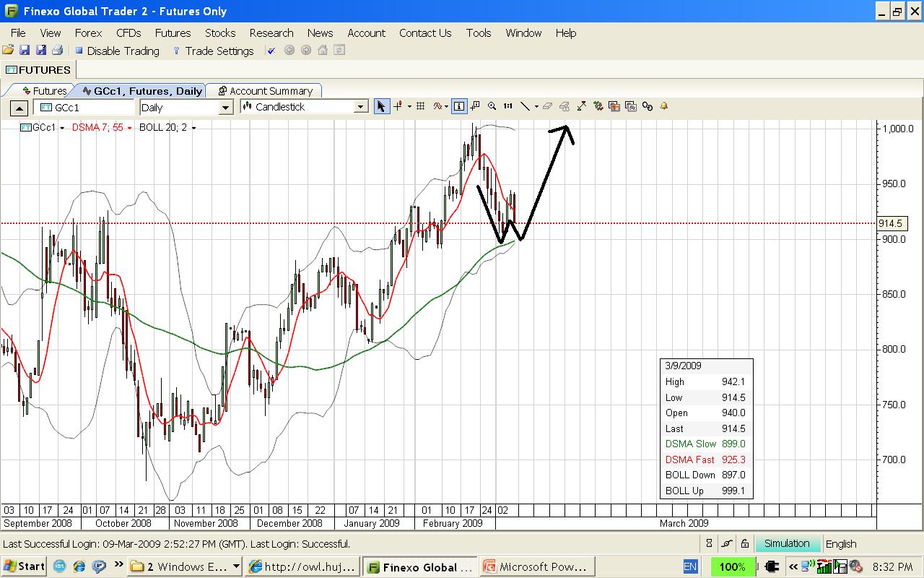The height and width of the screenshot is (578, 924).
Task: Click the alert bell icon
Action: pyautogui.click(x=663, y=106)
